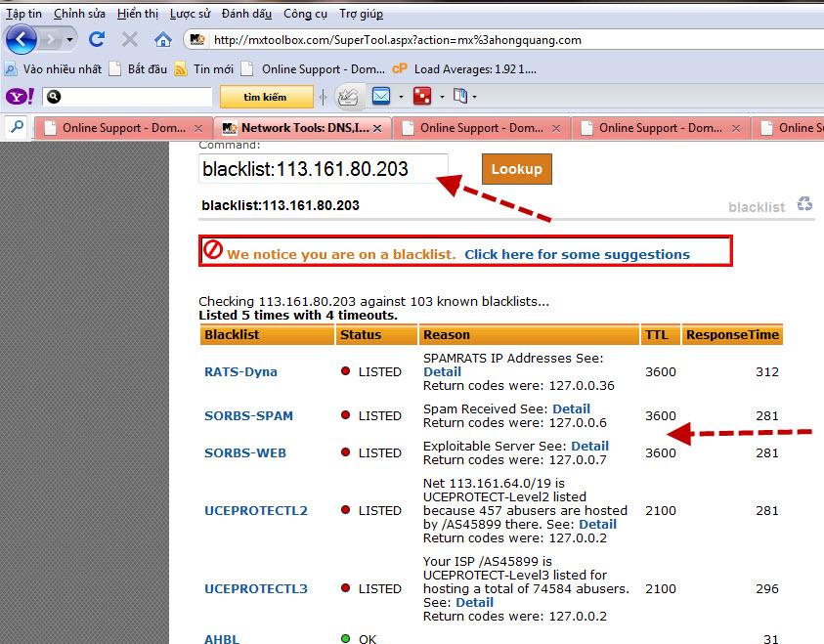Click the Yahoo toolbar search field
This screenshot has height=644, width=824.
coord(128,97)
